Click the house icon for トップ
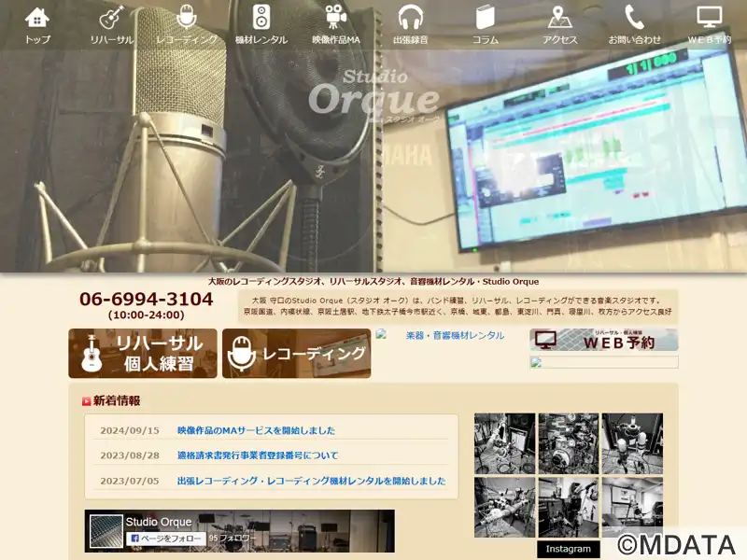The image size is (747, 560). pos(37,17)
